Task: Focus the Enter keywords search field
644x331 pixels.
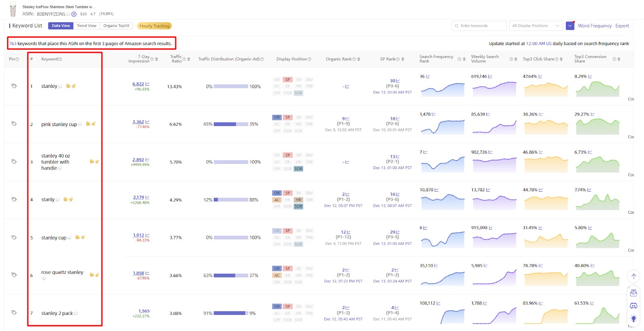Action: (x=479, y=26)
